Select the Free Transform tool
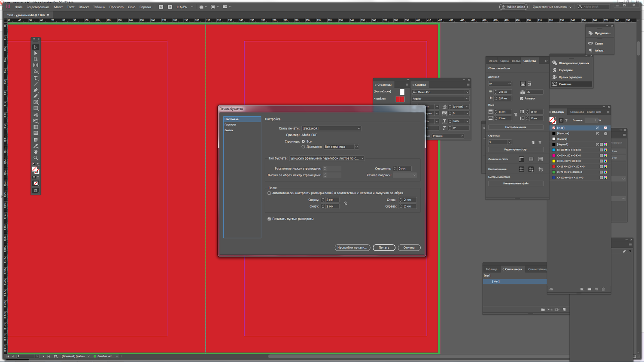This screenshot has width=644, height=362. (x=36, y=121)
